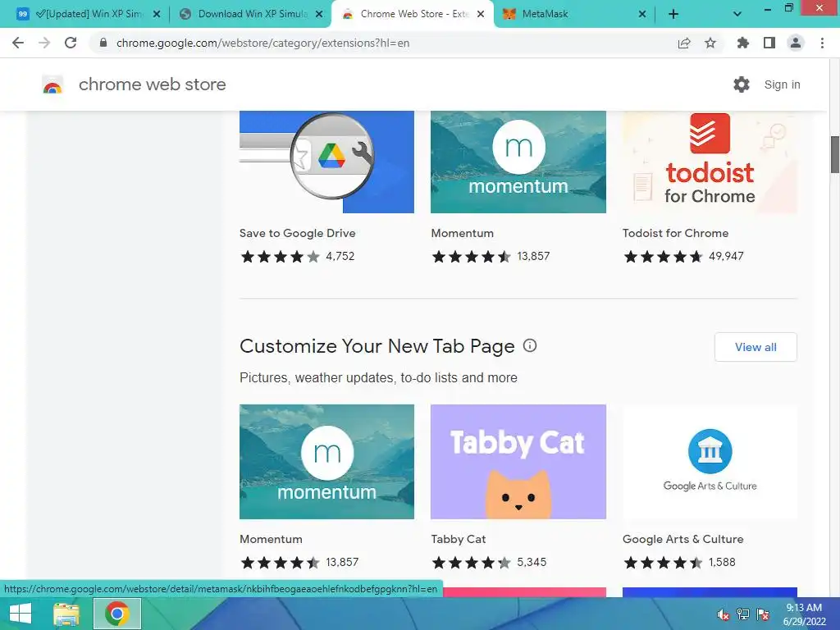Screen dimensions: 840x630
Task: Click Chrome icon in the taskbar
Action: tap(116, 614)
